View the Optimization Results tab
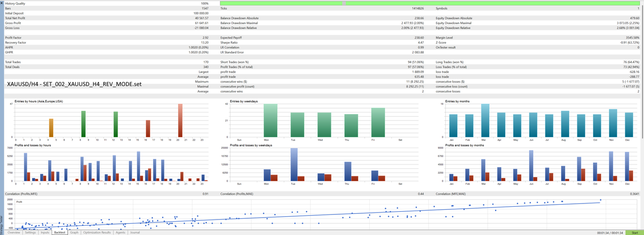 (x=97, y=232)
